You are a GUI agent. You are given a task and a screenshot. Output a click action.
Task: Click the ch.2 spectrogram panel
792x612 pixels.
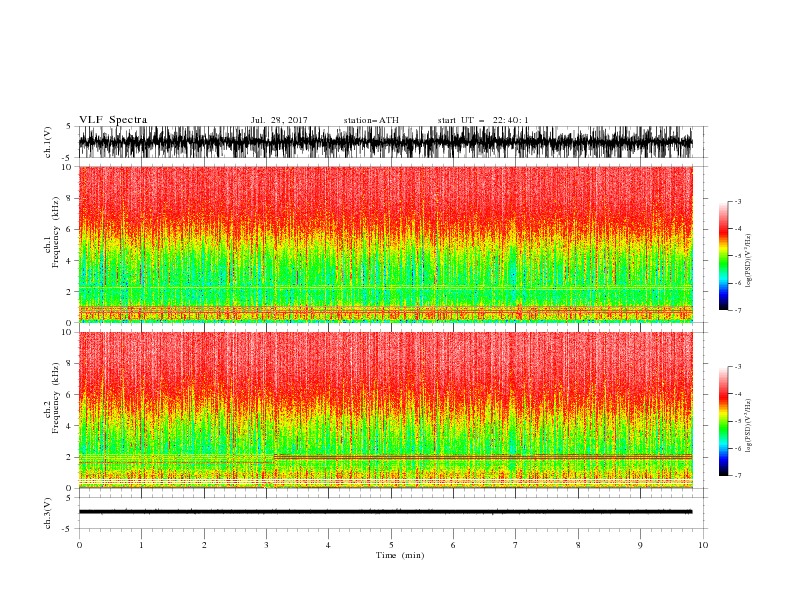tap(385, 410)
